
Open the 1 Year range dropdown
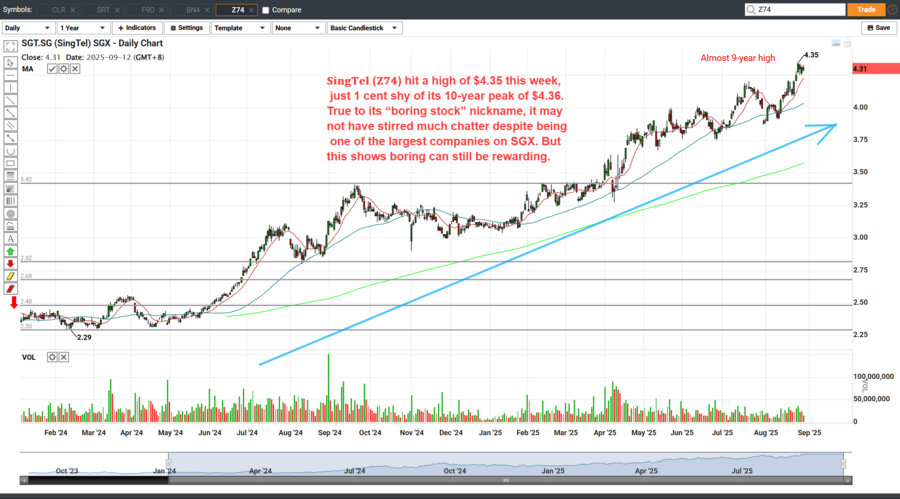pos(83,28)
